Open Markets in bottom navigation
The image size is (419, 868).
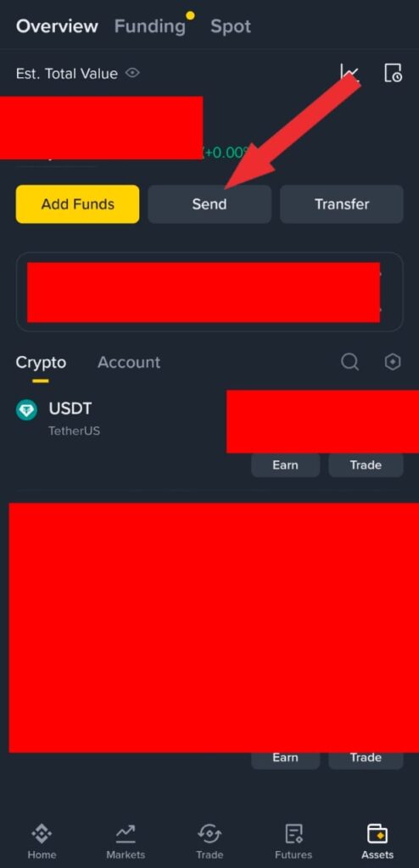pos(126,842)
